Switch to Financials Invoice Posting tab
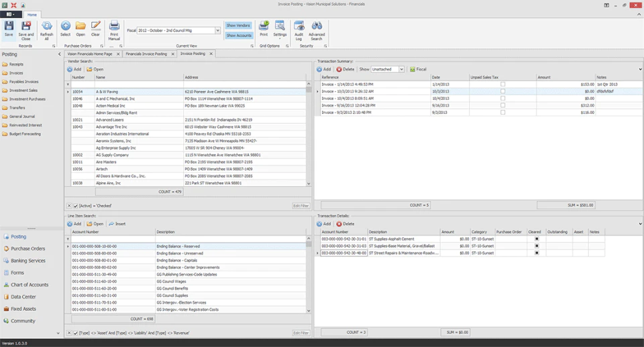 [146, 54]
